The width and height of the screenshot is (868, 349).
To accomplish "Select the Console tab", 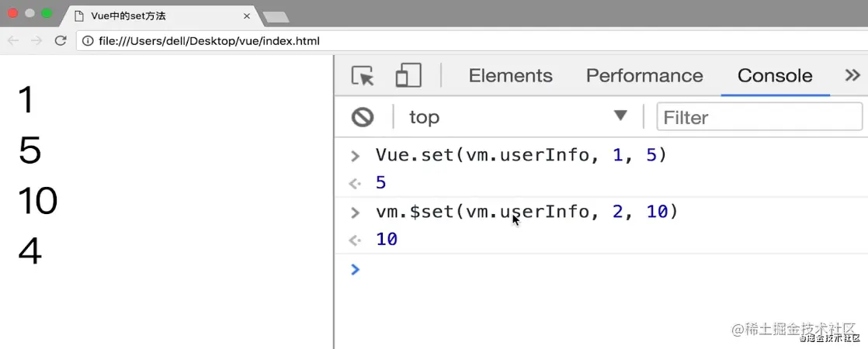I will pos(774,76).
